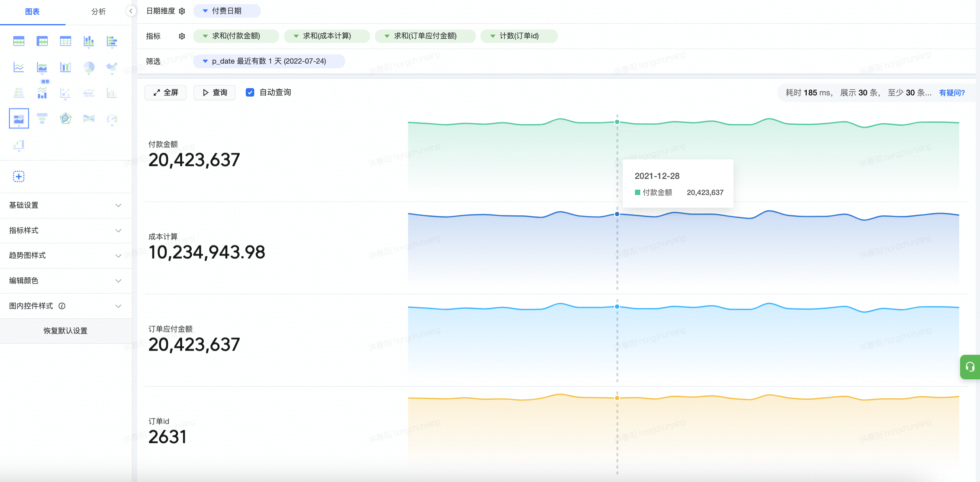Choose the horizontal stacked bar chart icon

tap(112, 41)
